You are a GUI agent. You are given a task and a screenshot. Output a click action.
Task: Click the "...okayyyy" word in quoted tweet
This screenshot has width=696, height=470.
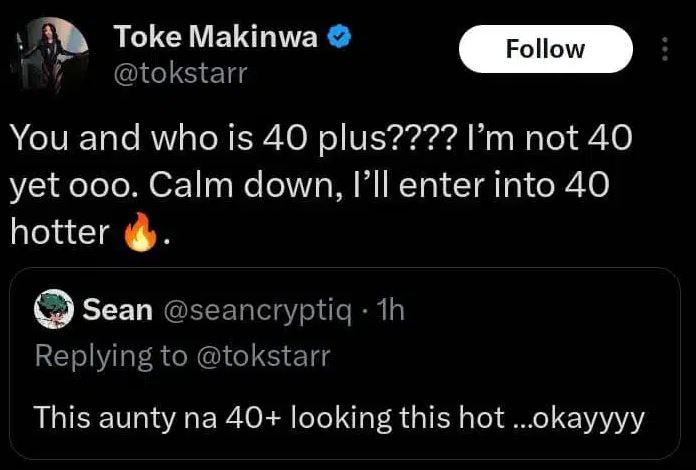point(580,417)
